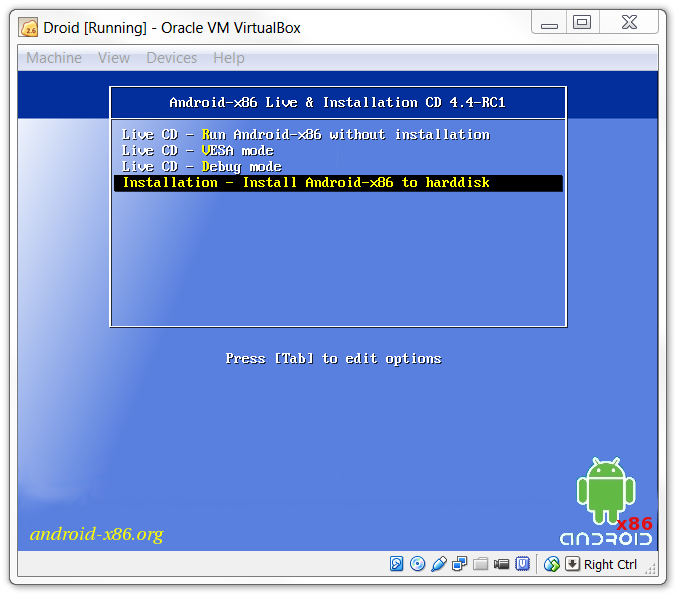Viewport: 675px width, 597px height.
Task: Click the Press [Tab] to edit options text
Action: (334, 359)
